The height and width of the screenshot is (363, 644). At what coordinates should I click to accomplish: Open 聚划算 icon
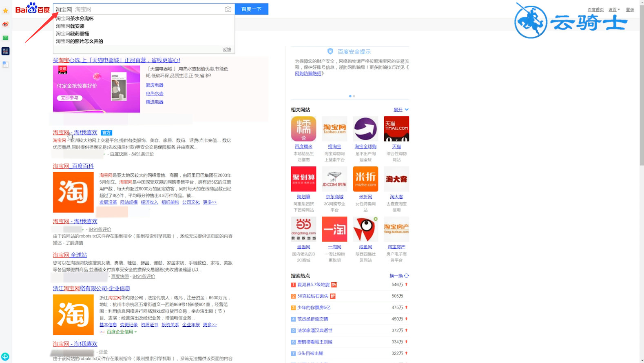pos(303,179)
